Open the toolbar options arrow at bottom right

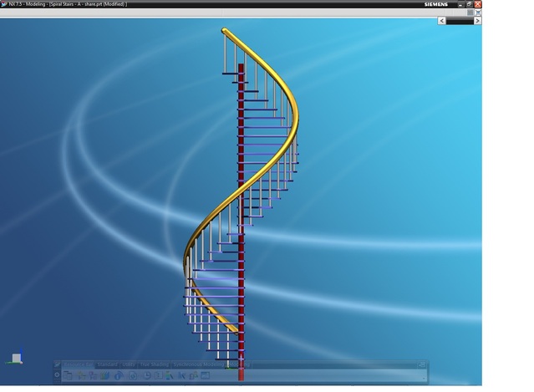point(424,378)
